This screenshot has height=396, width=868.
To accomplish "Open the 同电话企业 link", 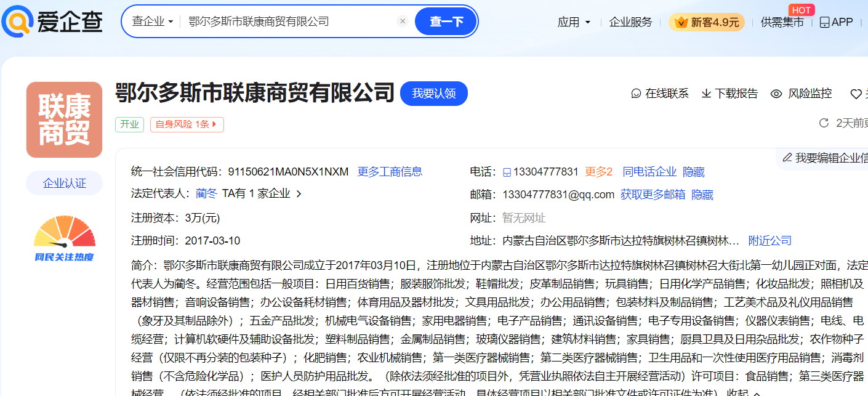I will pos(649,172).
